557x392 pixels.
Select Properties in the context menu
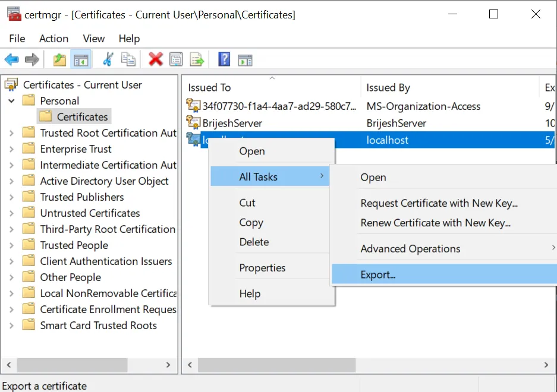262,268
